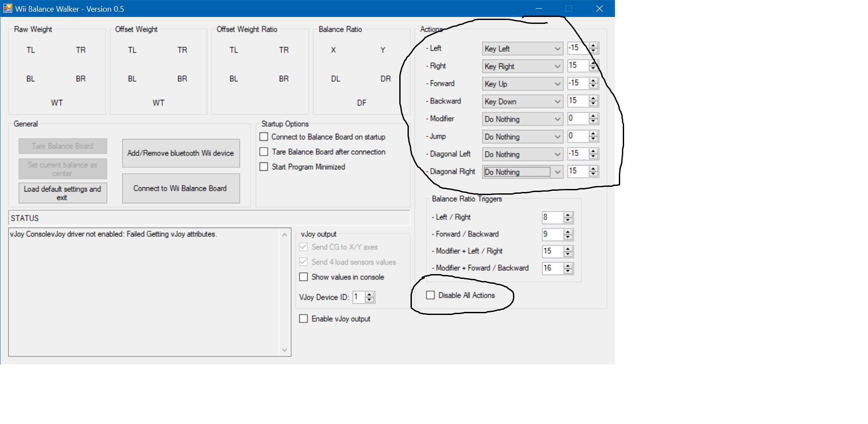The height and width of the screenshot is (424, 868).
Task: Increase the Left action value
Action: [593, 46]
